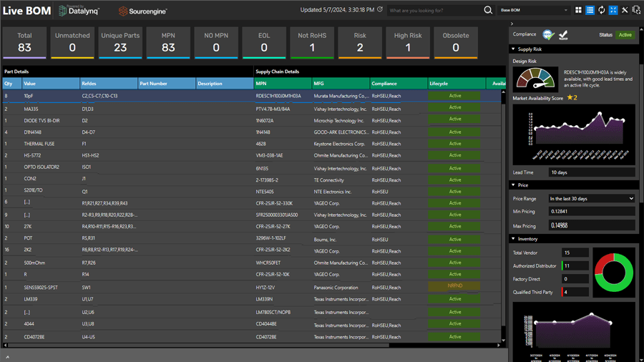Click the Authorized Distributor value field
The width and height of the screenshot is (644, 362).
pyautogui.click(x=575, y=266)
